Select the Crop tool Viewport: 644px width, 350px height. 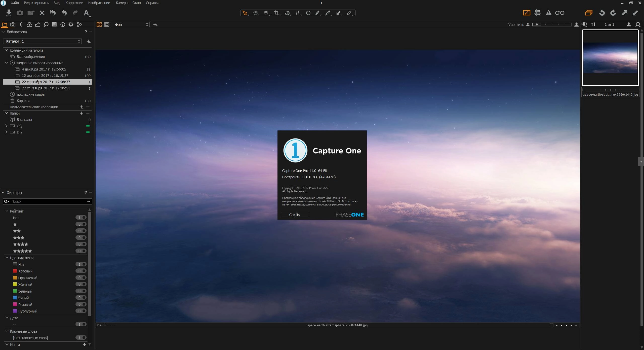pyautogui.click(x=277, y=13)
